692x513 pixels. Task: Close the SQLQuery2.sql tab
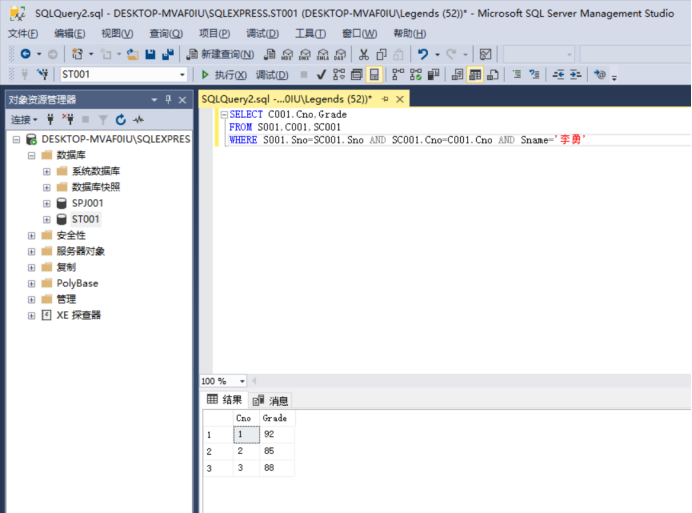(400, 99)
